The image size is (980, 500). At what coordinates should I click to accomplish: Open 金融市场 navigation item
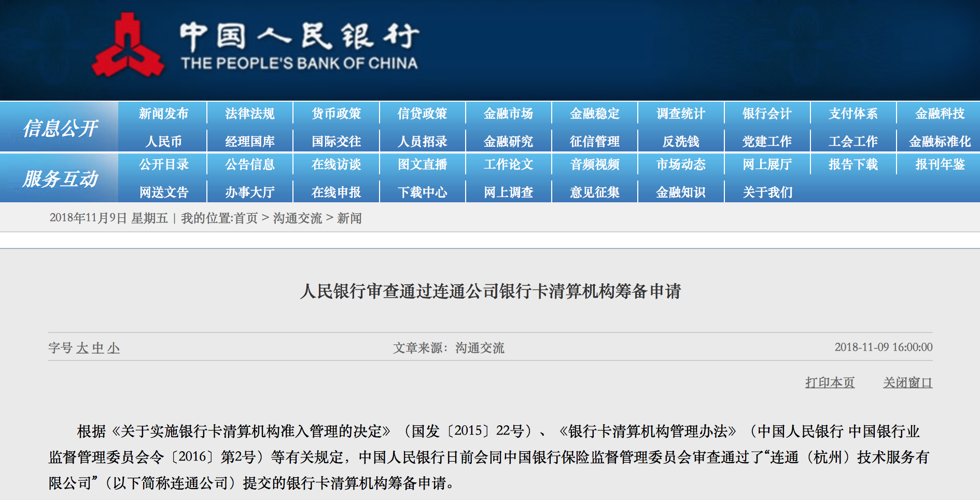point(508,114)
